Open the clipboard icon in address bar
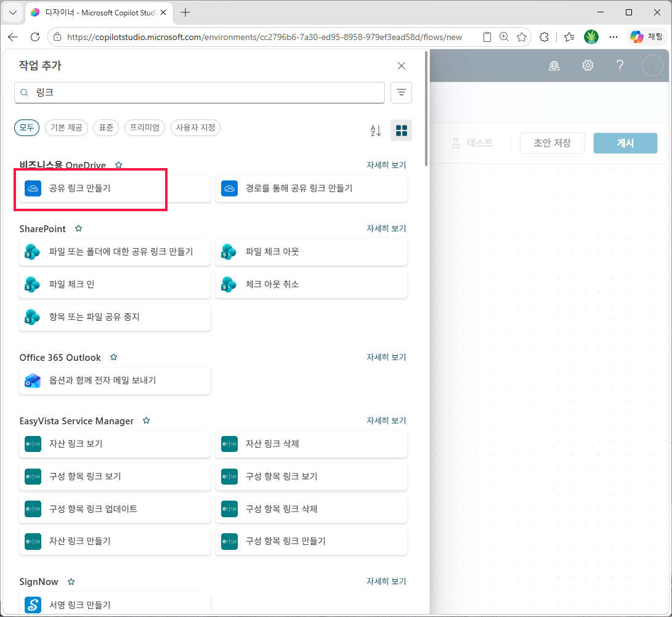This screenshot has width=672, height=617. pos(487,38)
